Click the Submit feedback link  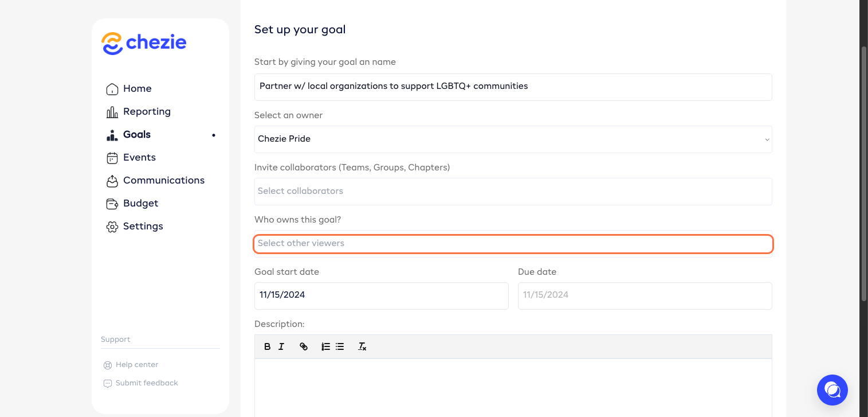pos(147,383)
